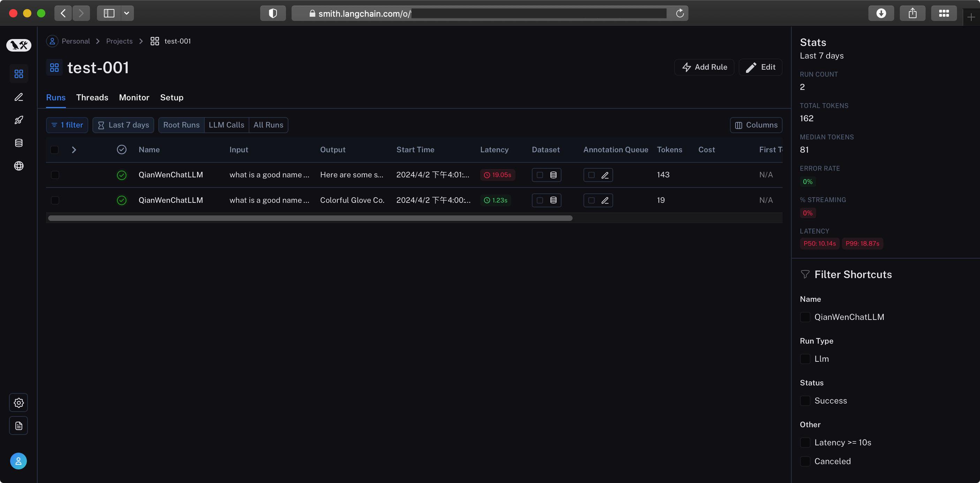
Task: Click the 19.05s latency badge
Action: [x=497, y=175]
